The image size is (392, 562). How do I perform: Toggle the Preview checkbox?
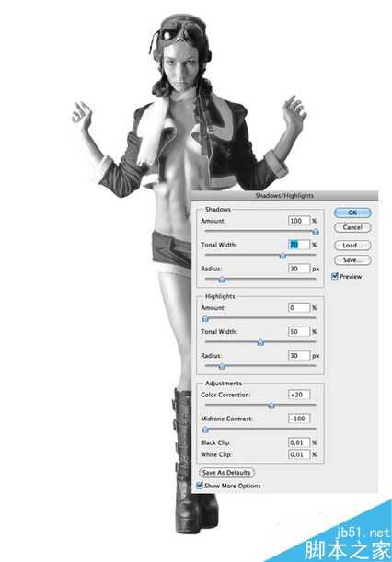coord(335,276)
